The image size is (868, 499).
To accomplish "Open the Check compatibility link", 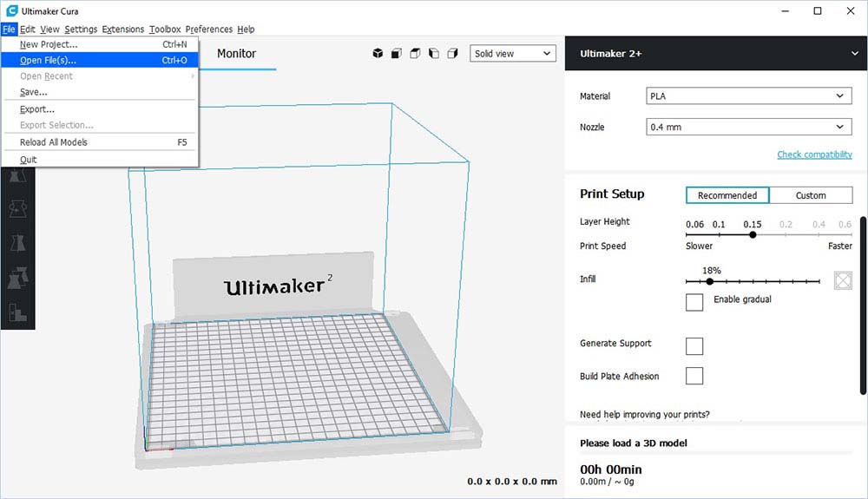I will pyautogui.click(x=814, y=154).
